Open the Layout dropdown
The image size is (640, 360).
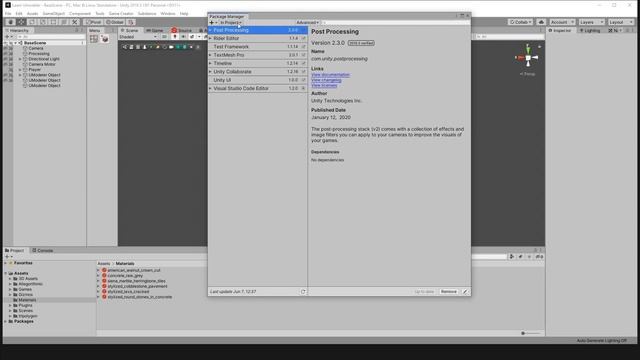click(x=620, y=22)
